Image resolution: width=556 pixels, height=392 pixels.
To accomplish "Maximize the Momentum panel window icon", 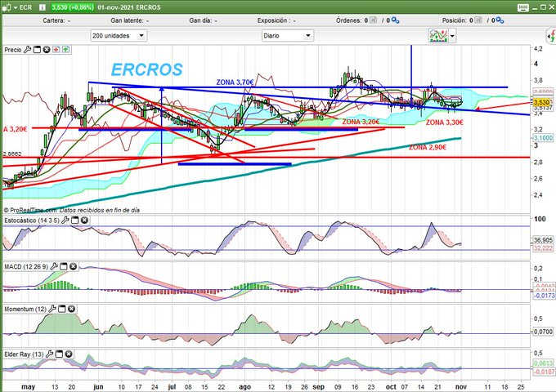I will point(61,309).
